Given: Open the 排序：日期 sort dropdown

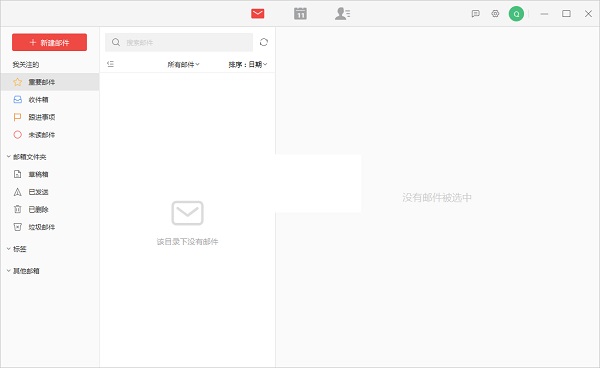Looking at the screenshot, I should coord(248,64).
